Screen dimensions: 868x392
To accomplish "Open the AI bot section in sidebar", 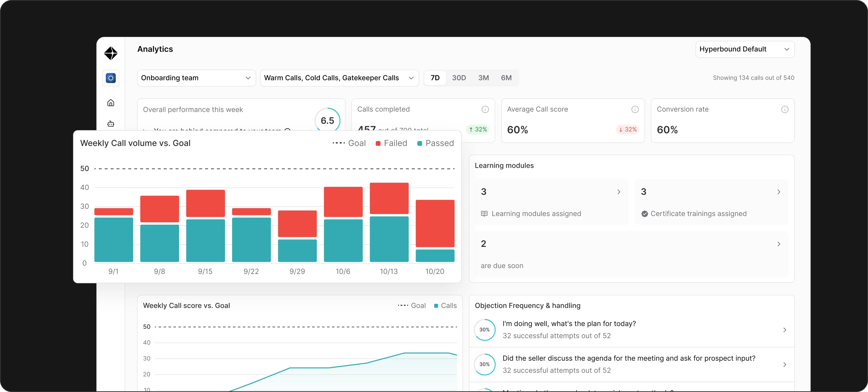I will tap(110, 124).
